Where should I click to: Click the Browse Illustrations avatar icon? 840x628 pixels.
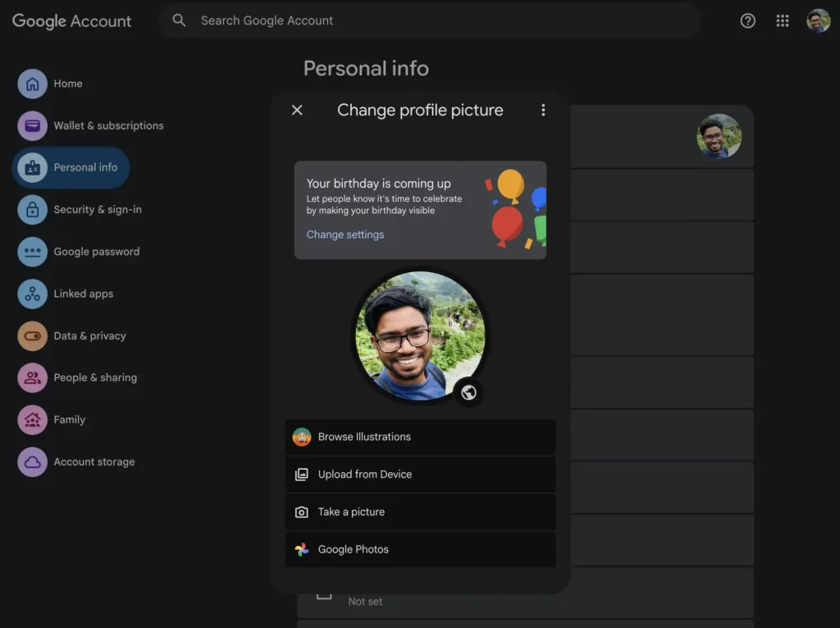[302, 437]
